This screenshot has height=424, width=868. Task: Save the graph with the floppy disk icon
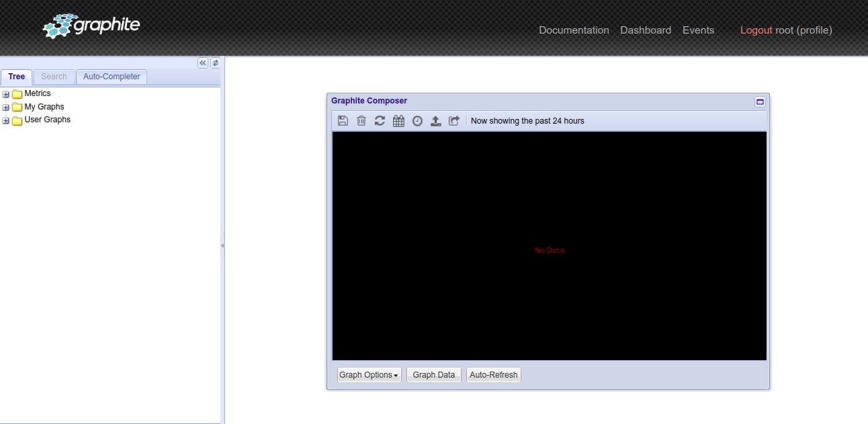[x=343, y=121]
